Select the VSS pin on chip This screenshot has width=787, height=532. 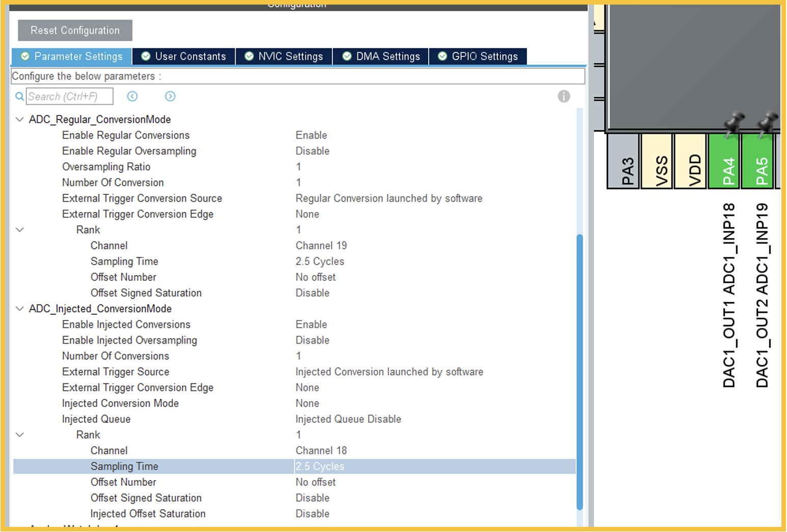657,161
